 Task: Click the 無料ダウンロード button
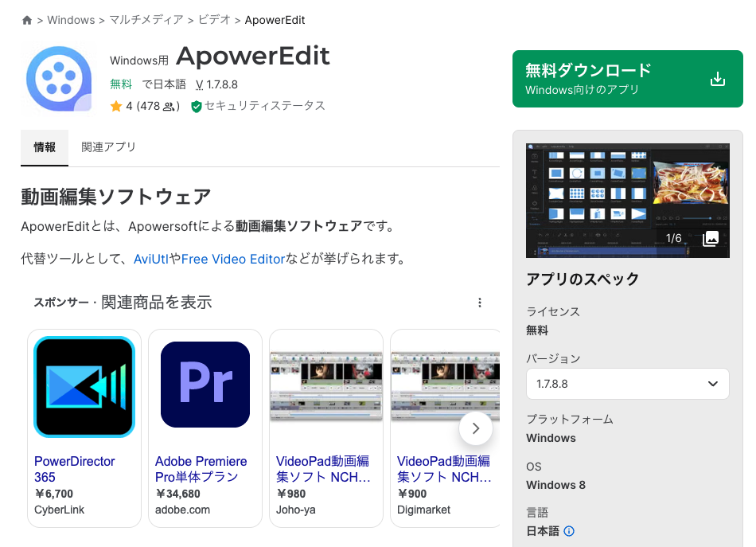click(x=627, y=79)
